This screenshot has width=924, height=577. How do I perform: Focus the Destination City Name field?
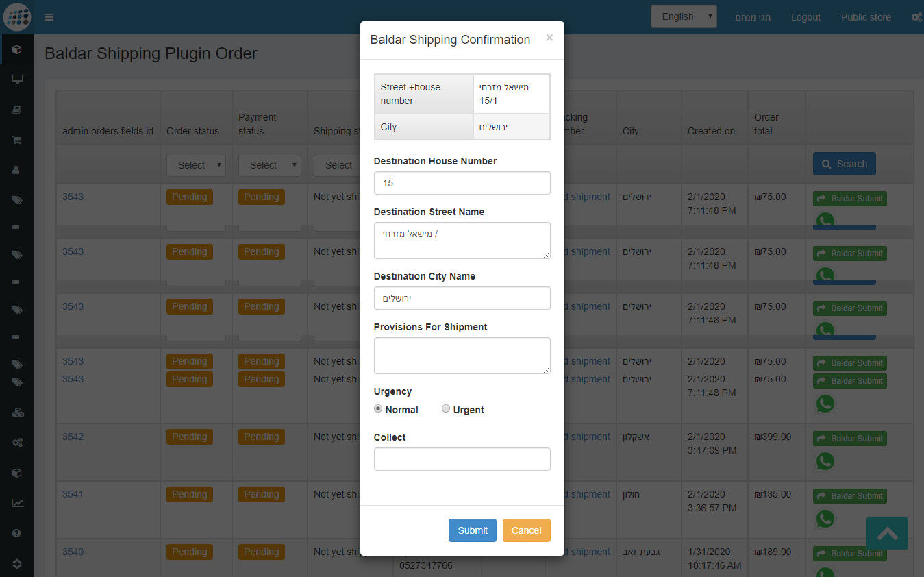point(462,298)
